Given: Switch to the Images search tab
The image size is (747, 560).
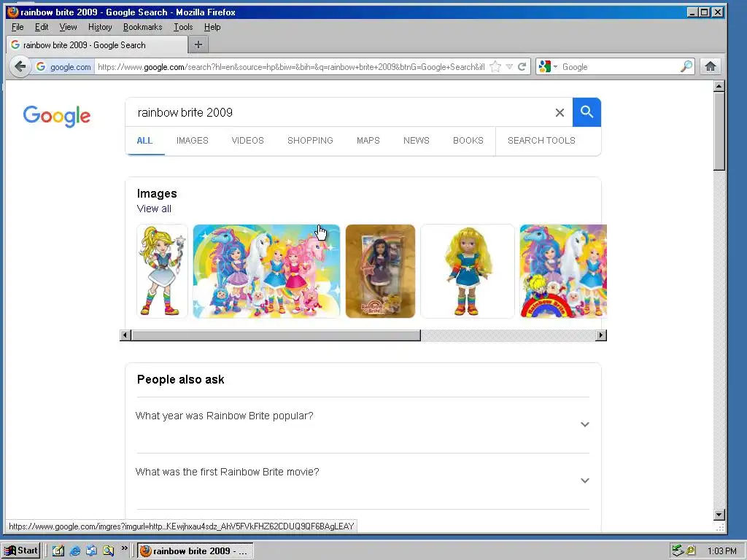Looking at the screenshot, I should click(193, 141).
